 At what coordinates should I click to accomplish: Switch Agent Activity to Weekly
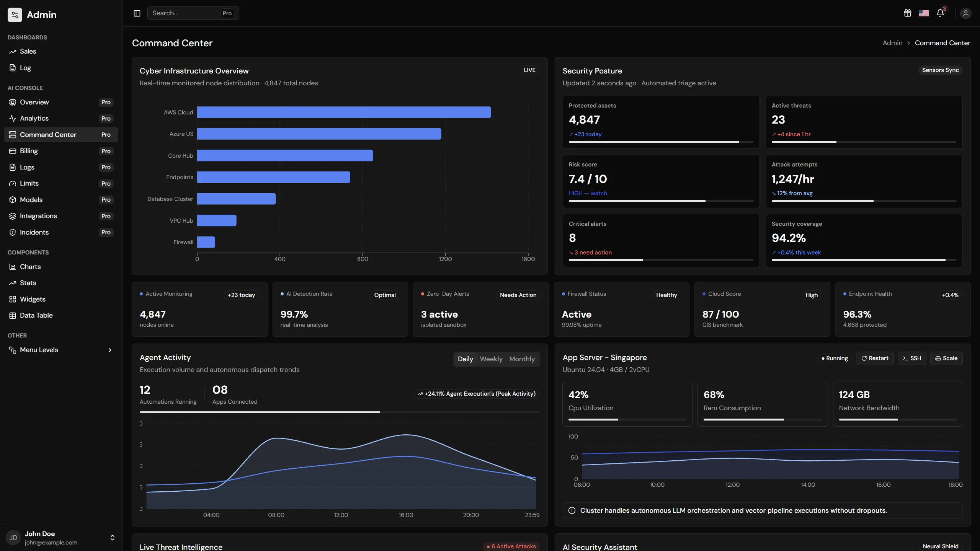[491, 359]
